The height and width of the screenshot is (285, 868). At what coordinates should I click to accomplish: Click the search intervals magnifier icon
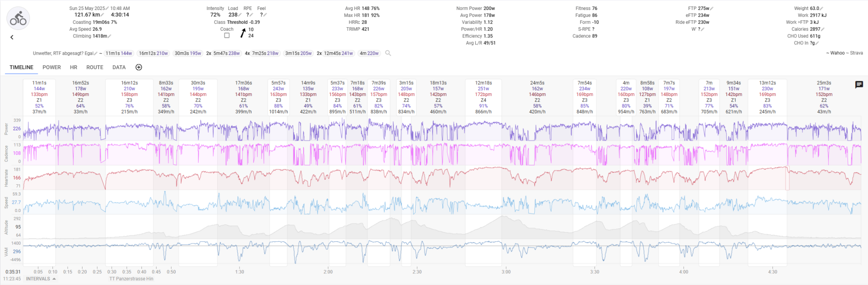[x=388, y=53]
